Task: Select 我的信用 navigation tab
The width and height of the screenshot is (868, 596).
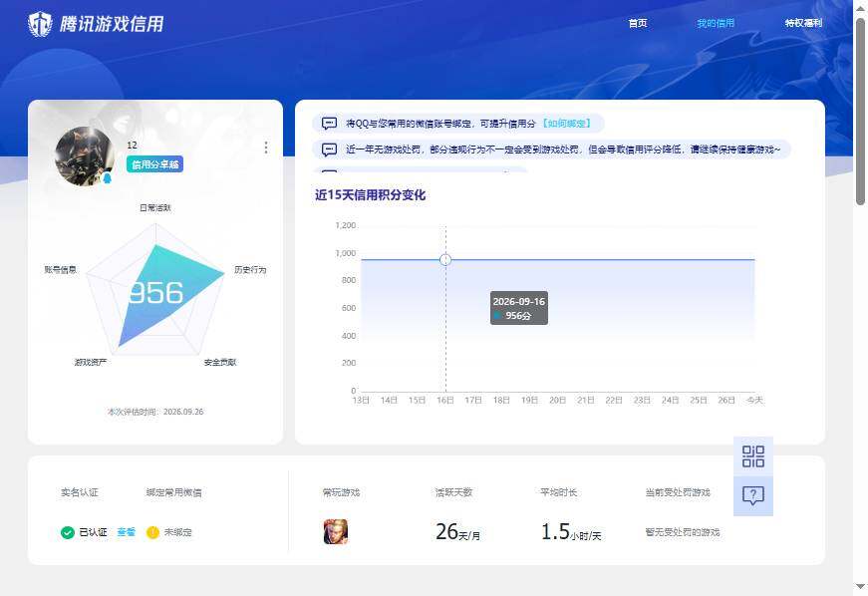Action: pos(716,23)
